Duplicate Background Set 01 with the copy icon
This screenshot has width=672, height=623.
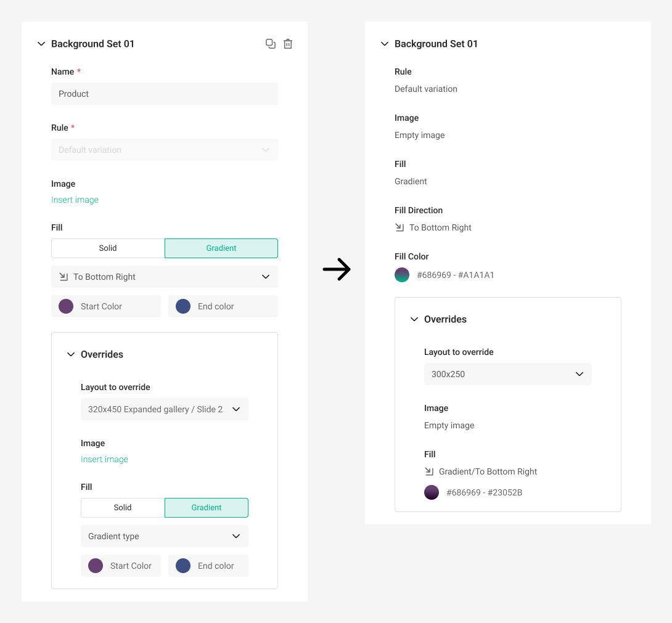tap(271, 44)
